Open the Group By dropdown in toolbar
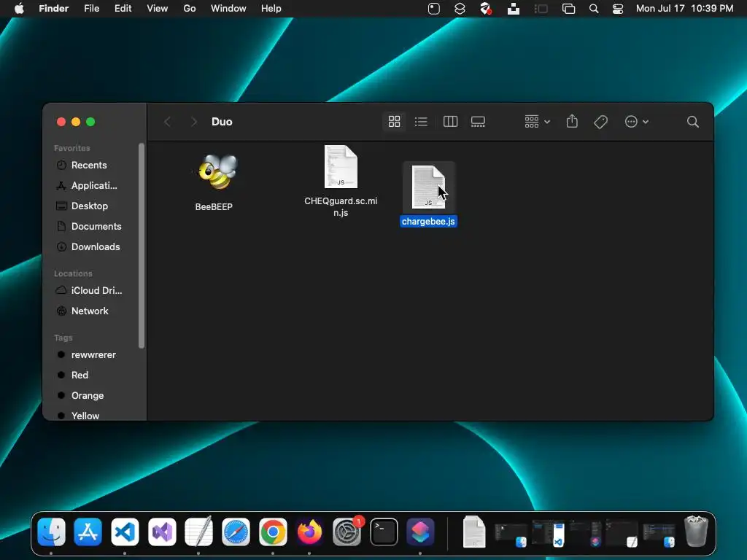Viewport: 747px width, 560px height. [x=537, y=122]
